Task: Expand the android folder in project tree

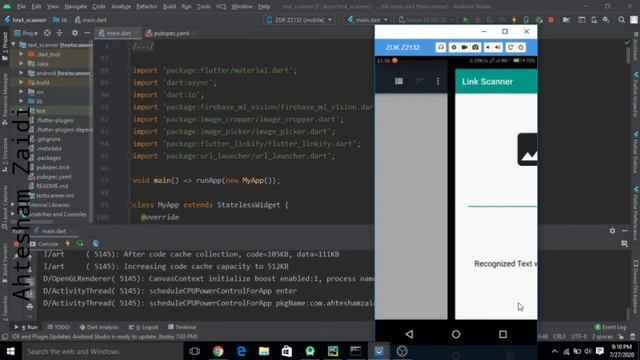Action: pyautogui.click(x=21, y=73)
